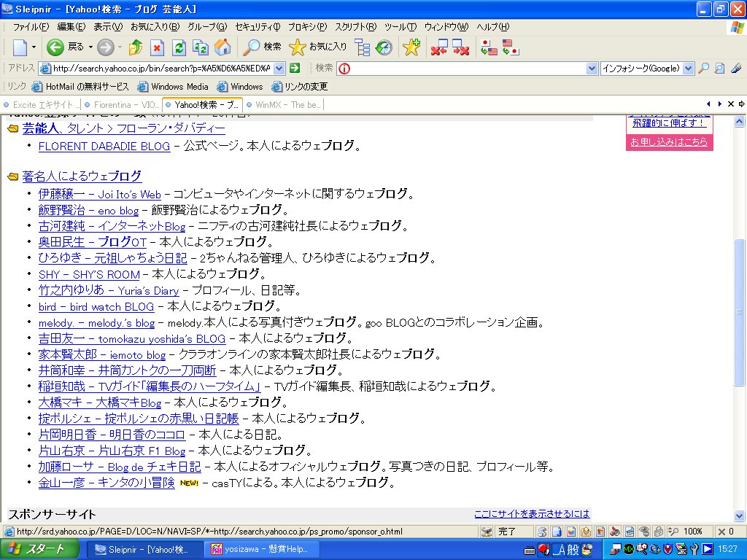Switch to the WinMX tab

click(x=284, y=105)
